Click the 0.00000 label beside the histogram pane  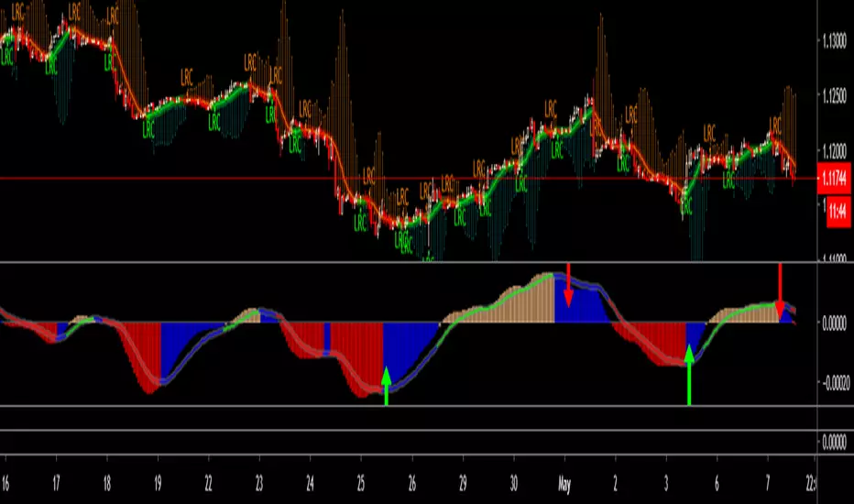point(834,323)
